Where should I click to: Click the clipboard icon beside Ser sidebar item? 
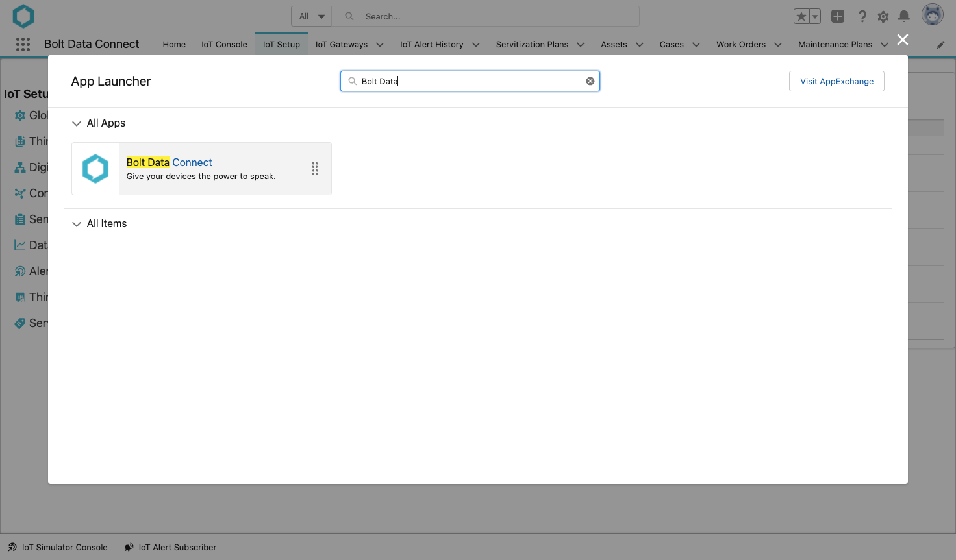20,219
